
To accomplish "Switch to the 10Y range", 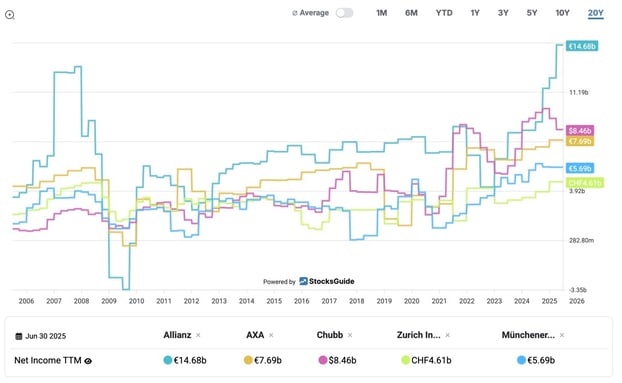I will (x=562, y=13).
